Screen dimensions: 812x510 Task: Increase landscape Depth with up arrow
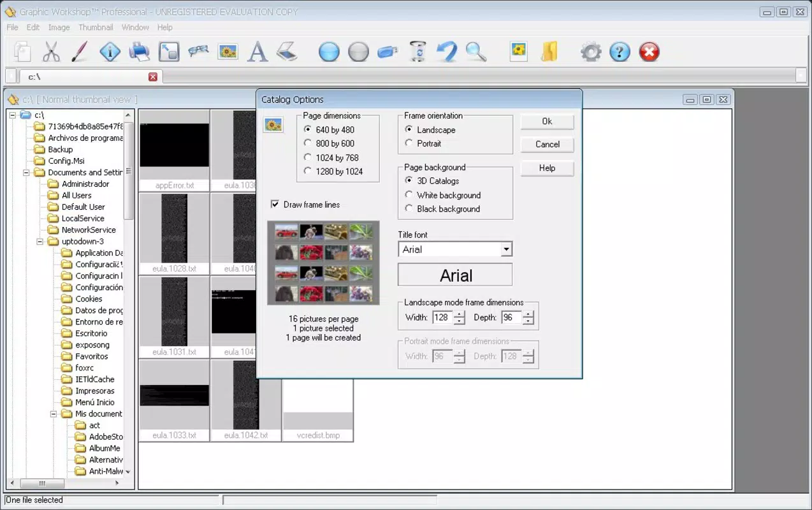[x=528, y=314]
